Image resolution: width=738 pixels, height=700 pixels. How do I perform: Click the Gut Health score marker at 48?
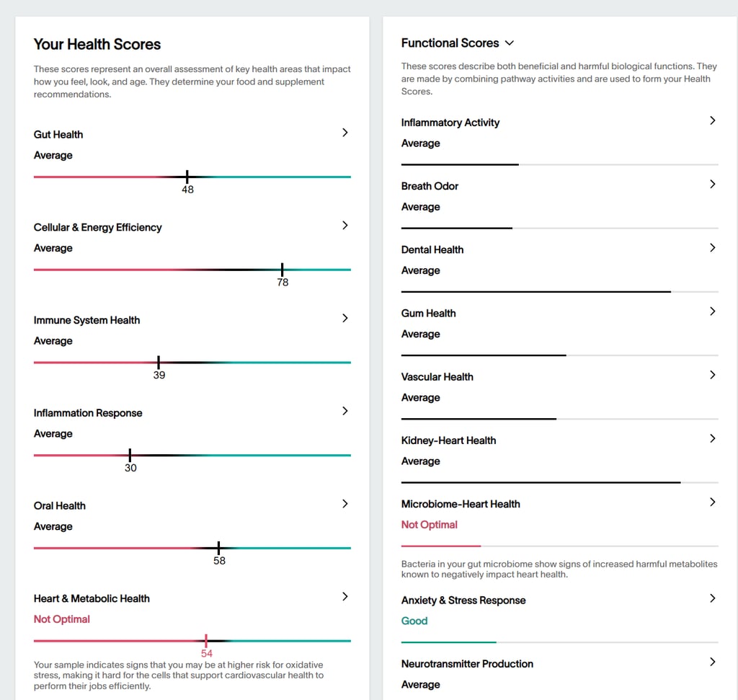(187, 175)
